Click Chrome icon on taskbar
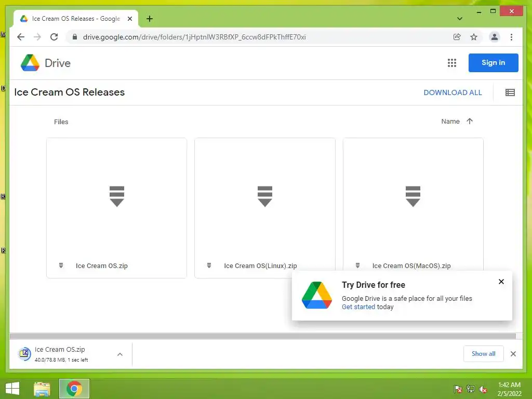Image resolution: width=532 pixels, height=399 pixels. [x=74, y=389]
